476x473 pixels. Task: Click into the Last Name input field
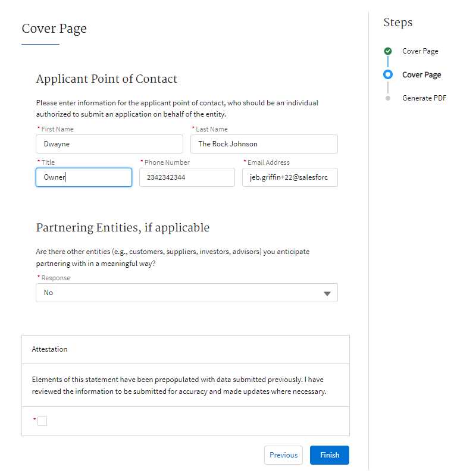[264, 144]
